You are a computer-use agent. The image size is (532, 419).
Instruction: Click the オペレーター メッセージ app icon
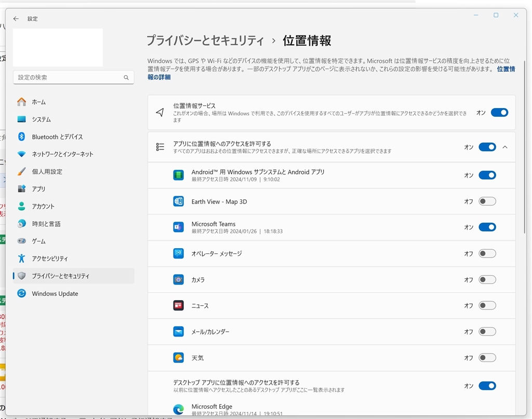point(179,253)
